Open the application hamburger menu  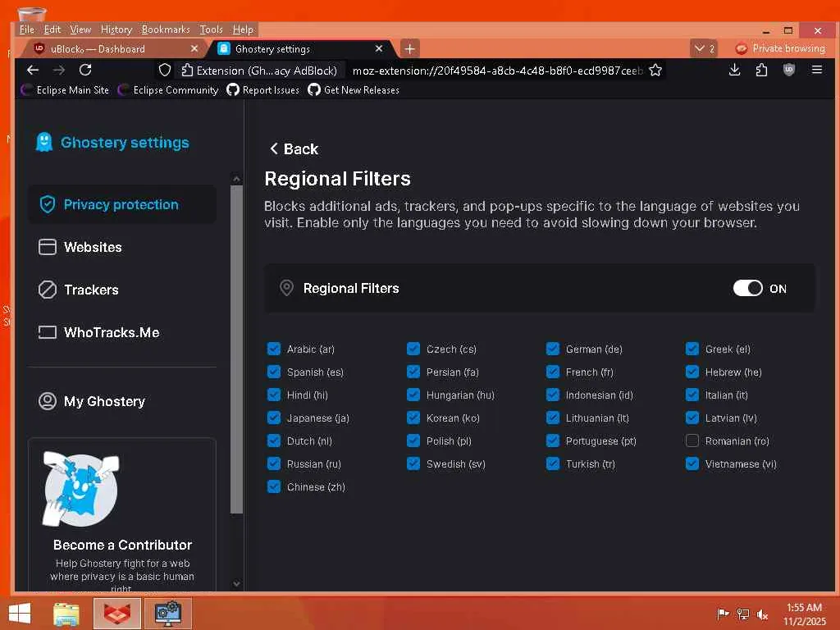(x=816, y=70)
